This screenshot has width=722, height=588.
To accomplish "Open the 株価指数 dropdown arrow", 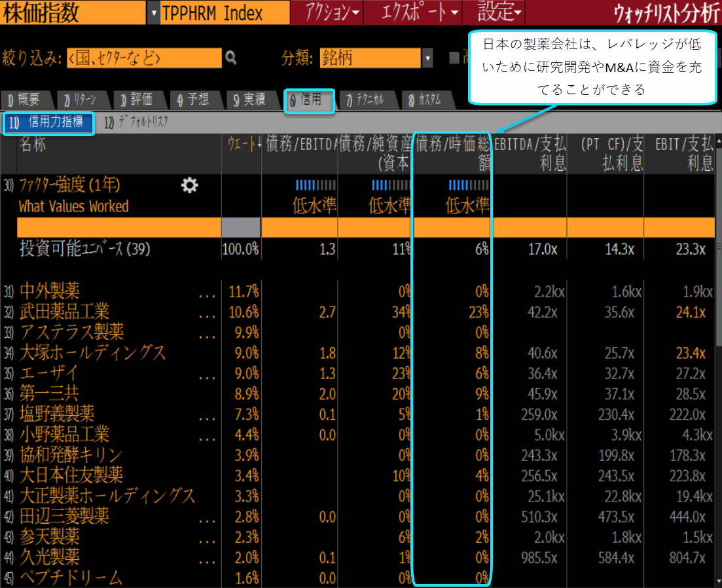I will point(154,13).
